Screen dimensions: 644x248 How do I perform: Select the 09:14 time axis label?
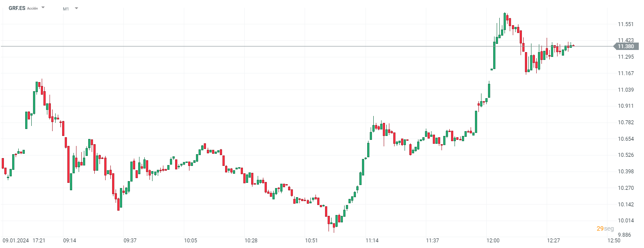70,240
